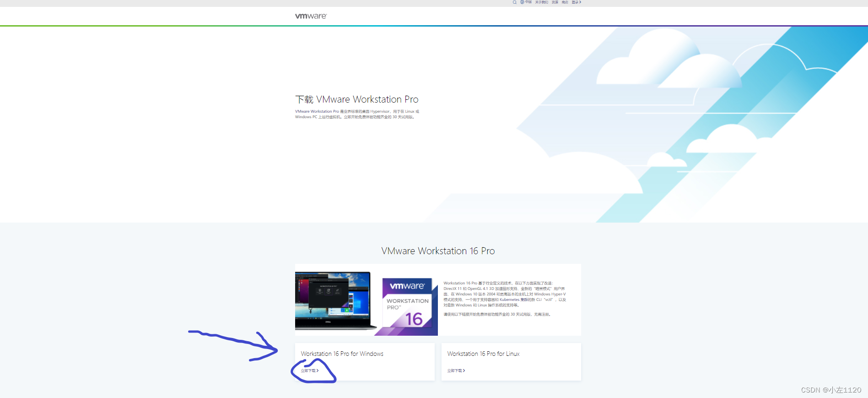This screenshot has width=868, height=398.
Task: Click the search magnifier icon in top bar
Action: click(515, 2)
